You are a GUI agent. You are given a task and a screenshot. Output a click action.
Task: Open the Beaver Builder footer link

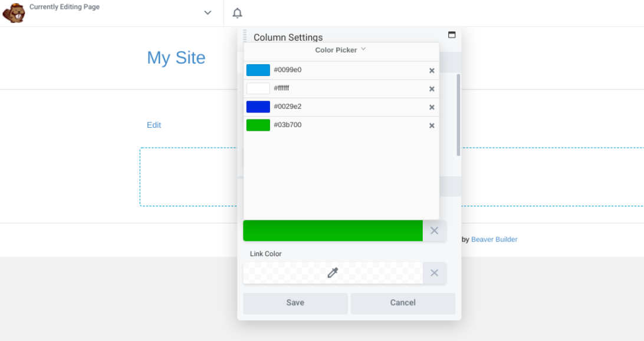click(494, 239)
